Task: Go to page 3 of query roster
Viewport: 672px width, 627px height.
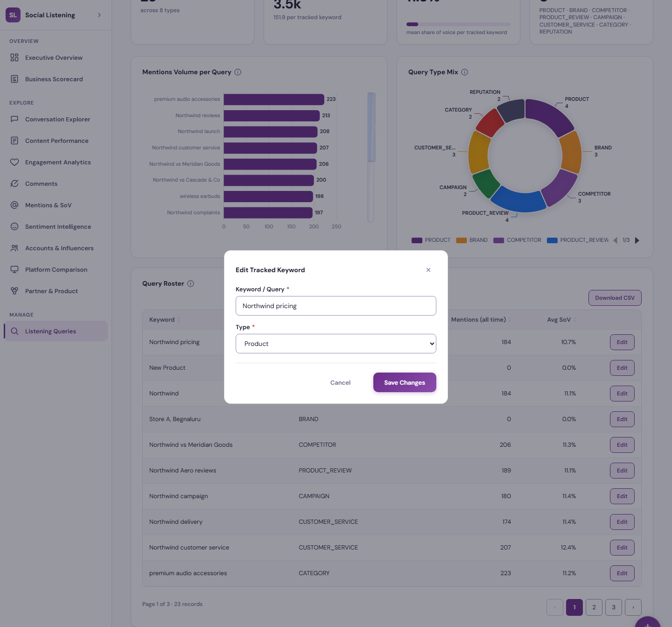Action: pyautogui.click(x=614, y=607)
